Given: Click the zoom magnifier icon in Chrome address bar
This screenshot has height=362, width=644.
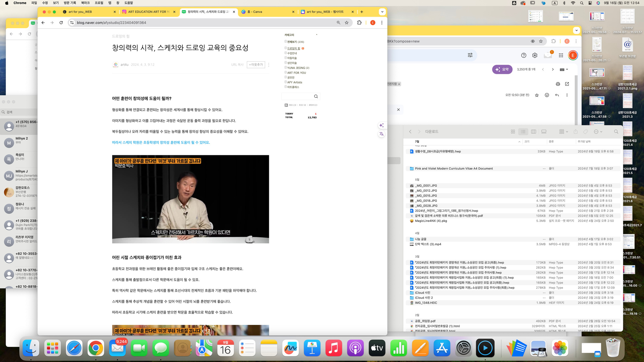Looking at the screenshot, I should (x=338, y=23).
